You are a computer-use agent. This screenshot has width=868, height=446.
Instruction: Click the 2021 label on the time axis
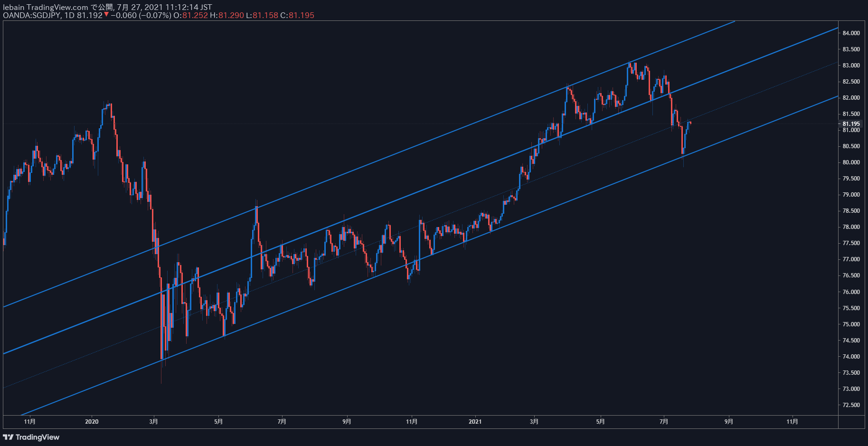click(475, 422)
